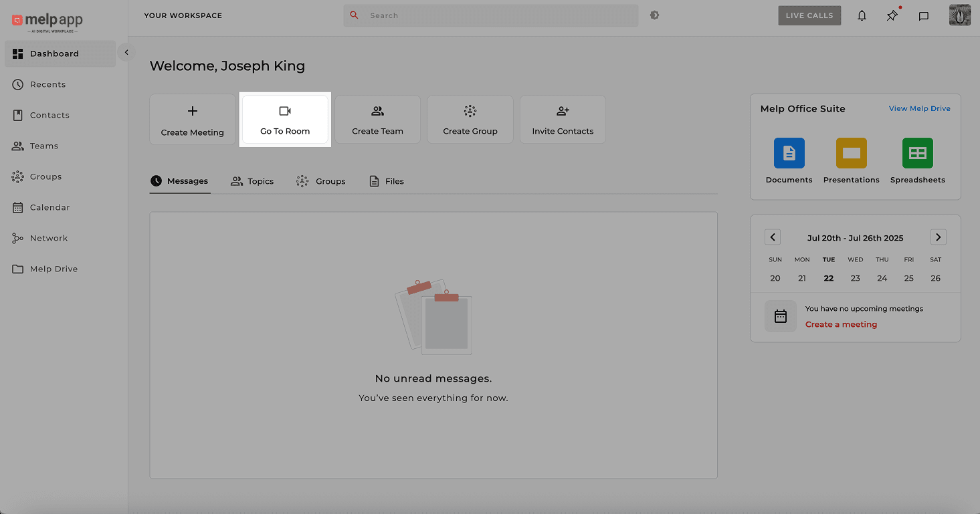Go to next week in mini calendar
The image size is (980, 514).
938,237
